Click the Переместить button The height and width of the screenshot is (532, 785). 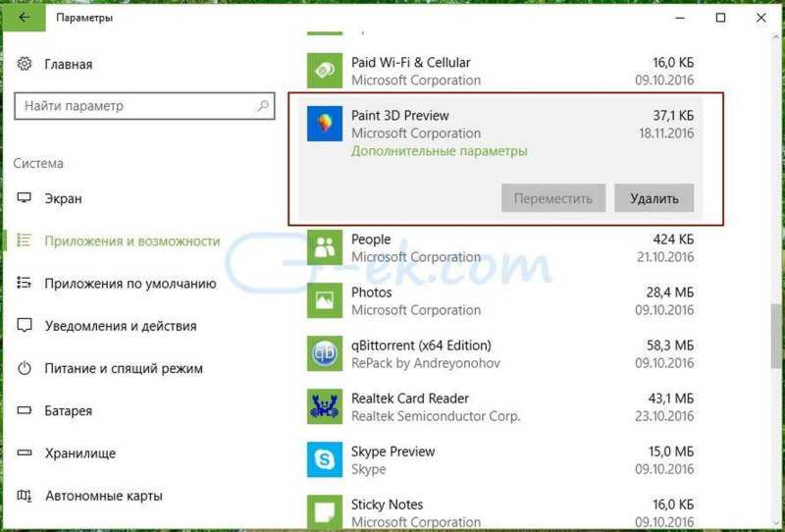pos(553,198)
